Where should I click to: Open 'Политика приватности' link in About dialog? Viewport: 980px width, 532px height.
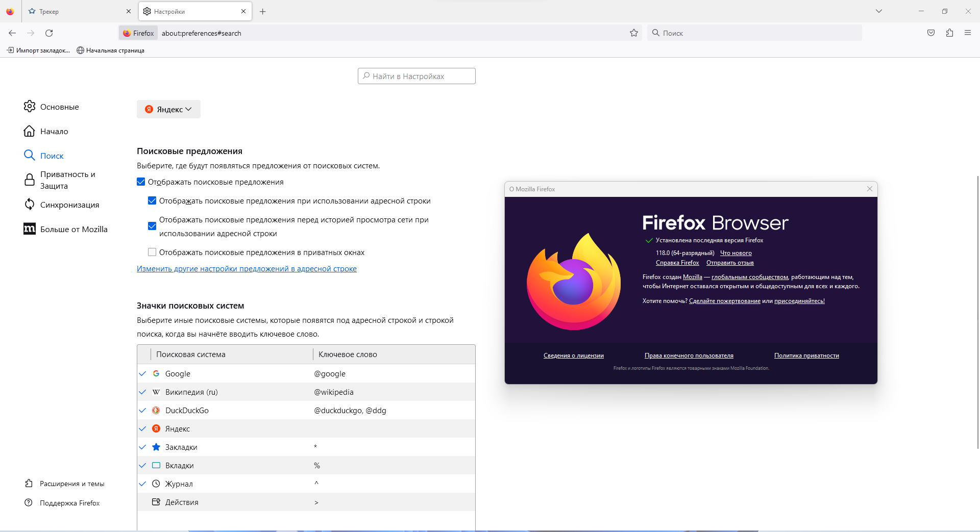[806, 356]
